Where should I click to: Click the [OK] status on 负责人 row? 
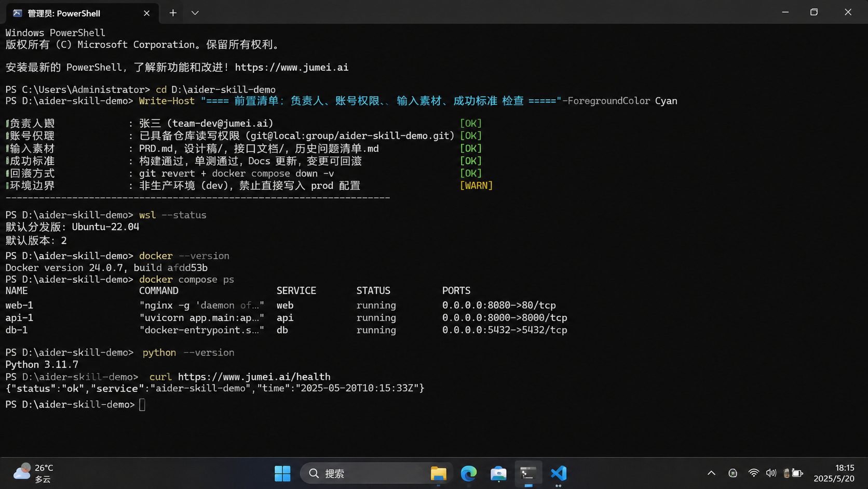click(471, 124)
